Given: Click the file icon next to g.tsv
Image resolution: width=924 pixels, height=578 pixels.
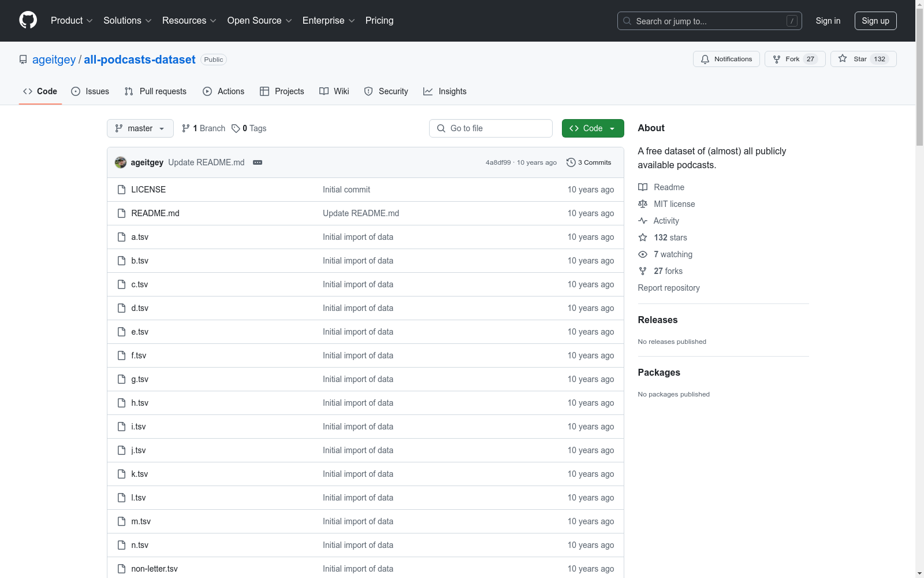Looking at the screenshot, I should coord(121,379).
